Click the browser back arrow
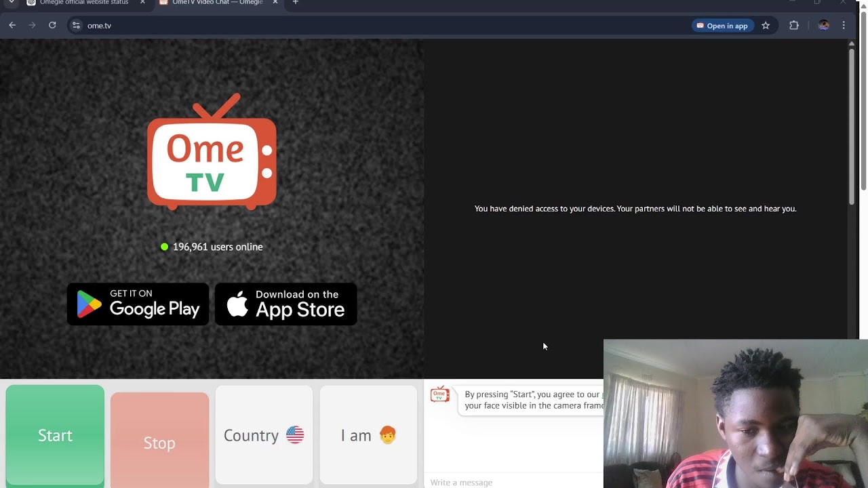The image size is (868, 488). (x=12, y=25)
